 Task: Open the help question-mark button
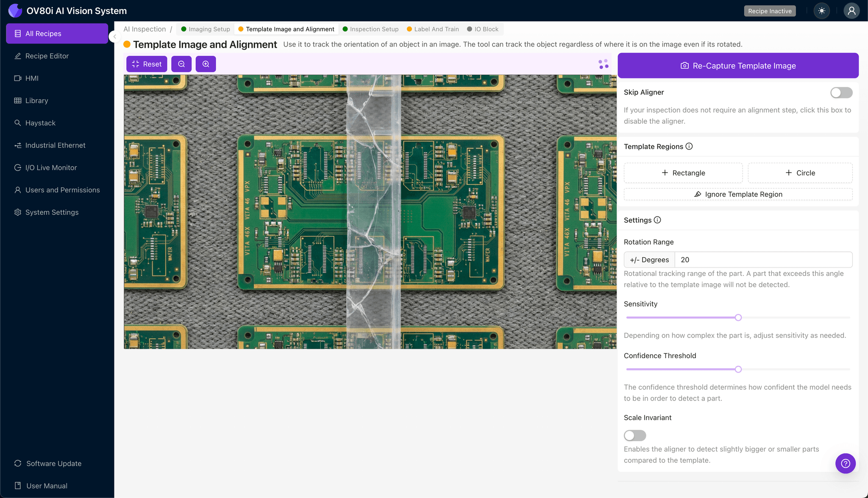coord(846,463)
